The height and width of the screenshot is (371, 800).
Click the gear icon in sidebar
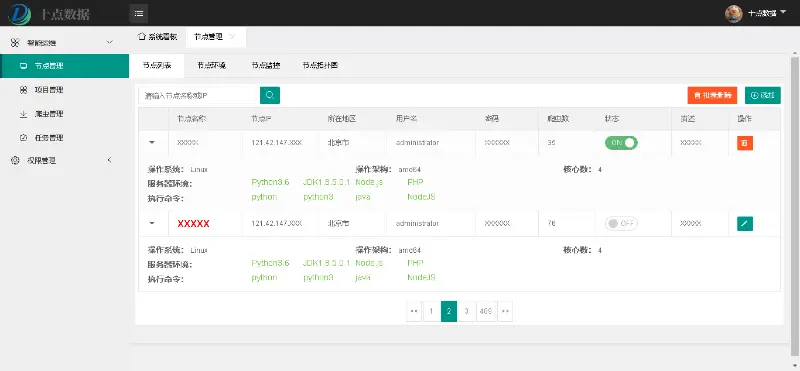pyautogui.click(x=15, y=160)
